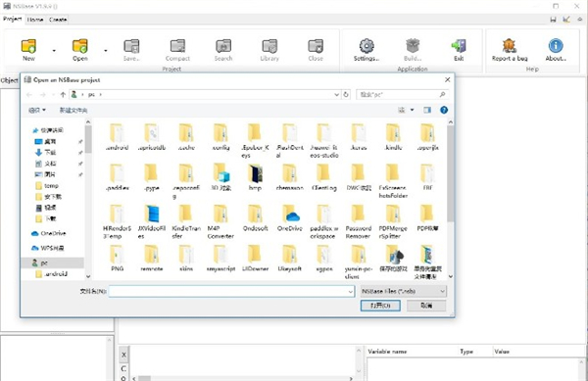Screen dimensions: 588x381
Task: Open the file name combo box dropdown arrow
Action: coord(350,291)
